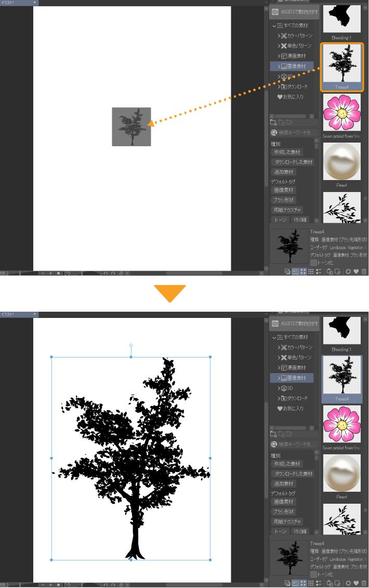The image size is (369, 588).
Task: Select the ダウンロード folder in the upper screenshot
Action: point(295,86)
